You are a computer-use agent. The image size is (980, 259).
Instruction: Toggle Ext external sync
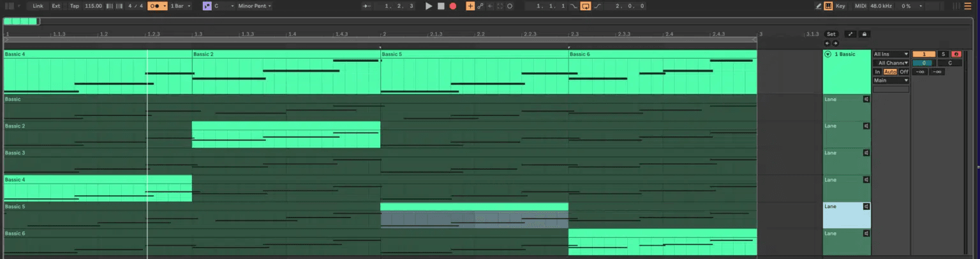(56, 6)
